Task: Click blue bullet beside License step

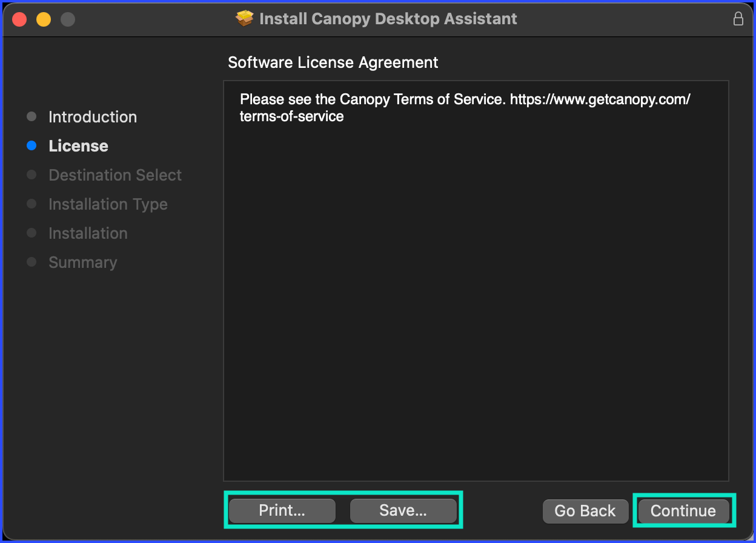Action: pos(31,145)
